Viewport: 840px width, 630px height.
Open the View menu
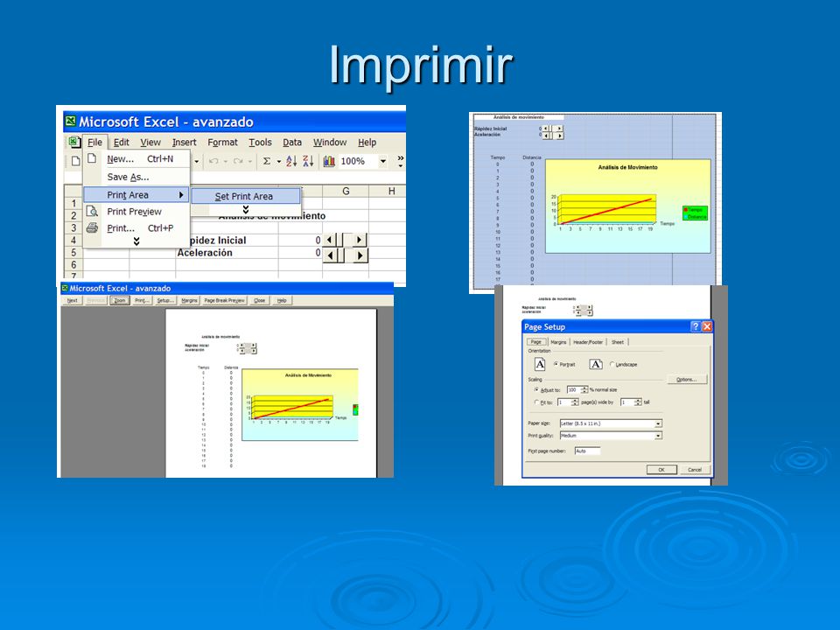(150, 143)
